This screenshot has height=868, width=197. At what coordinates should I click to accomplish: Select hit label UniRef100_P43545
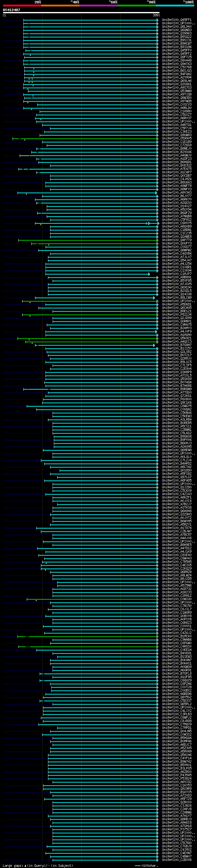[177, 775]
